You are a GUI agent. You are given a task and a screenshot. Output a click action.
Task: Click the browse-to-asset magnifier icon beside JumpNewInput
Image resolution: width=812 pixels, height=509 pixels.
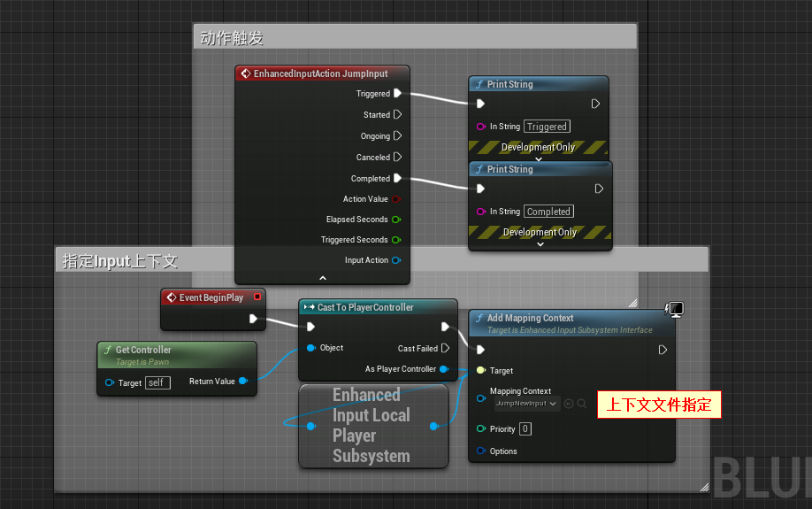pyautogui.click(x=582, y=404)
